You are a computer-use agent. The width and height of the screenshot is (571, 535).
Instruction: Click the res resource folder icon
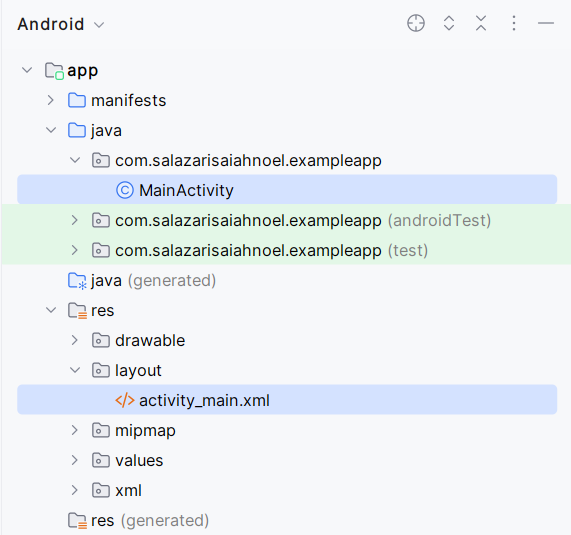78,311
